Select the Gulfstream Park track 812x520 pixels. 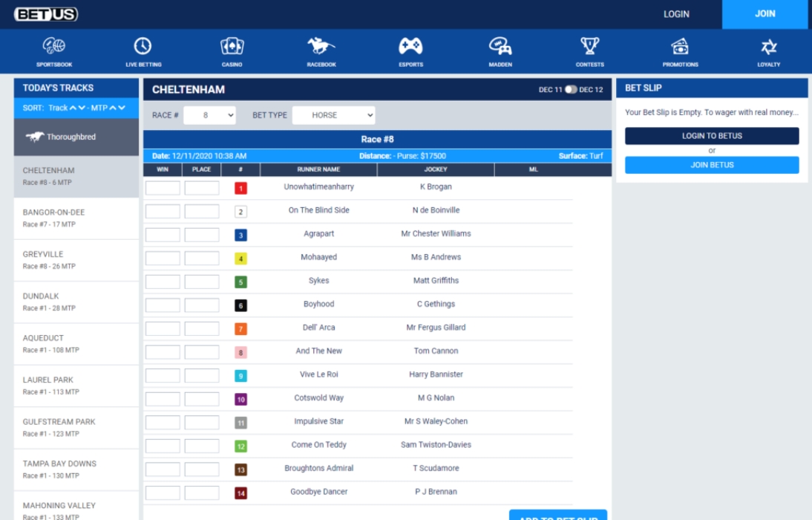coord(76,428)
